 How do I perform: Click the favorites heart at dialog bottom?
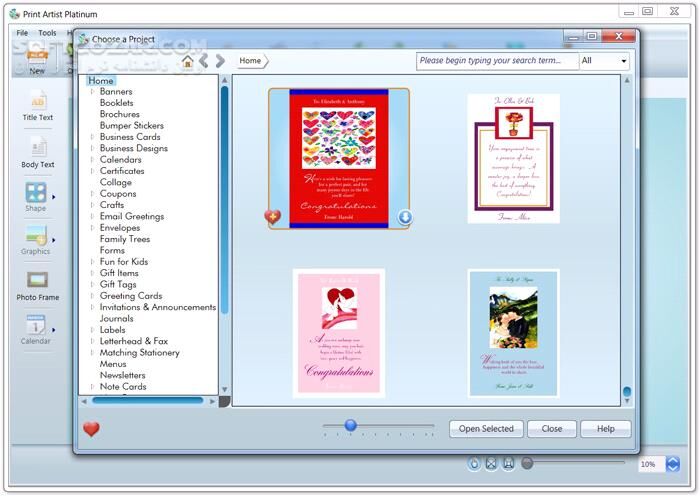pyautogui.click(x=91, y=429)
